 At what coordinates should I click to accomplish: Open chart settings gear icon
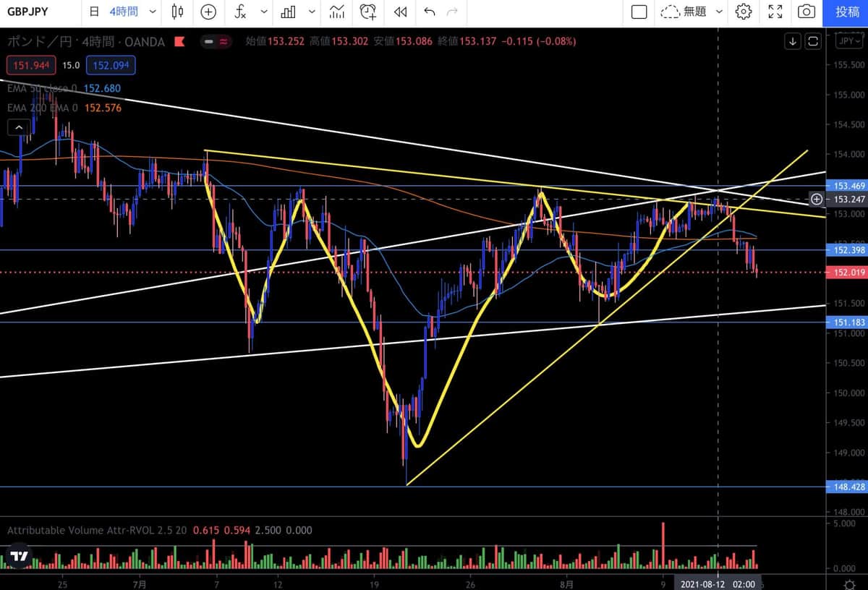pos(743,12)
